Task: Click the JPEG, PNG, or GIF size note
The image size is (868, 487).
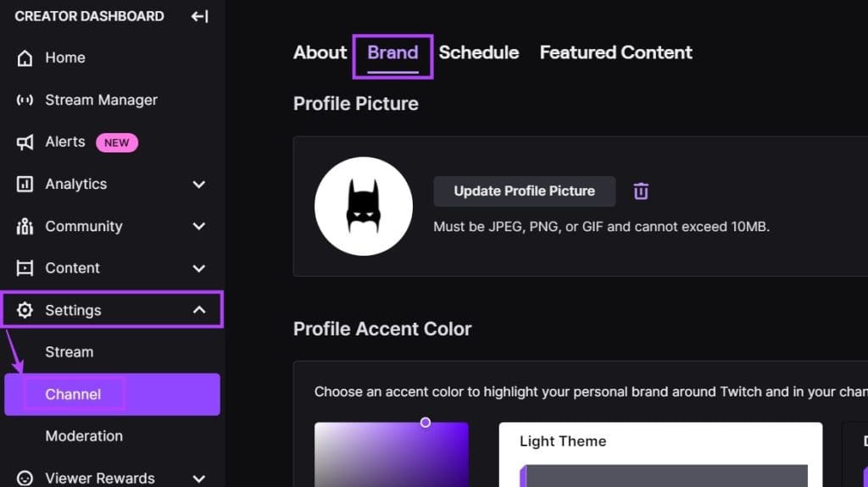Action: click(601, 227)
